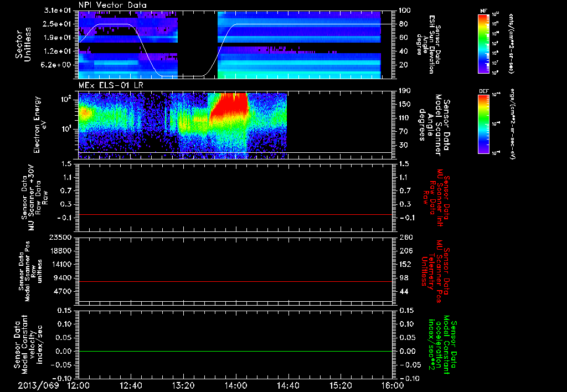Select the "MEx ELS-01 LR" panel title
Viewport: 567px width, 392px height.
click(111, 85)
